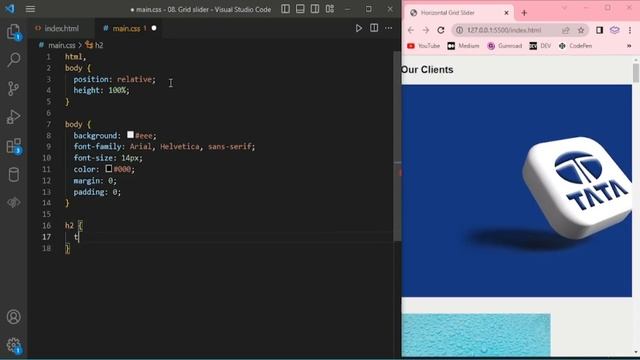Toggle the browser side panel
640x360 pixels.
coord(599,30)
